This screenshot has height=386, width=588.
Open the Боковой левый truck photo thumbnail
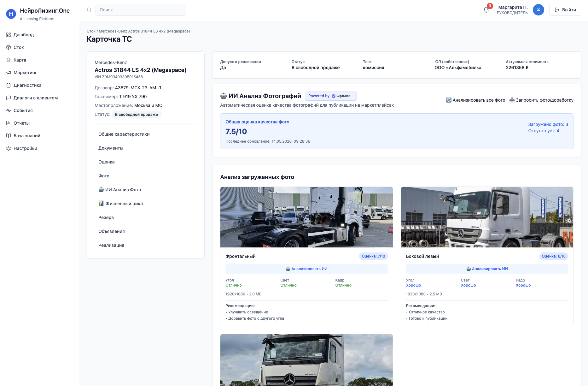click(487, 217)
